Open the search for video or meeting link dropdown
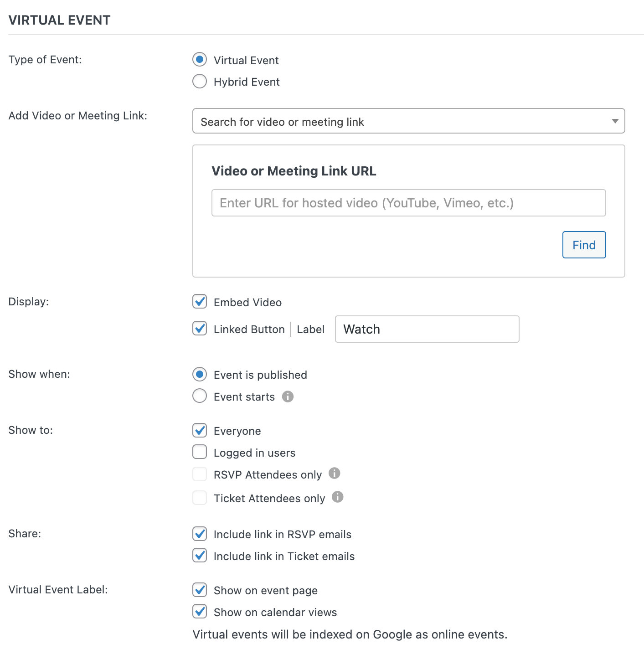Screen dimensions: 644x649 (408, 121)
